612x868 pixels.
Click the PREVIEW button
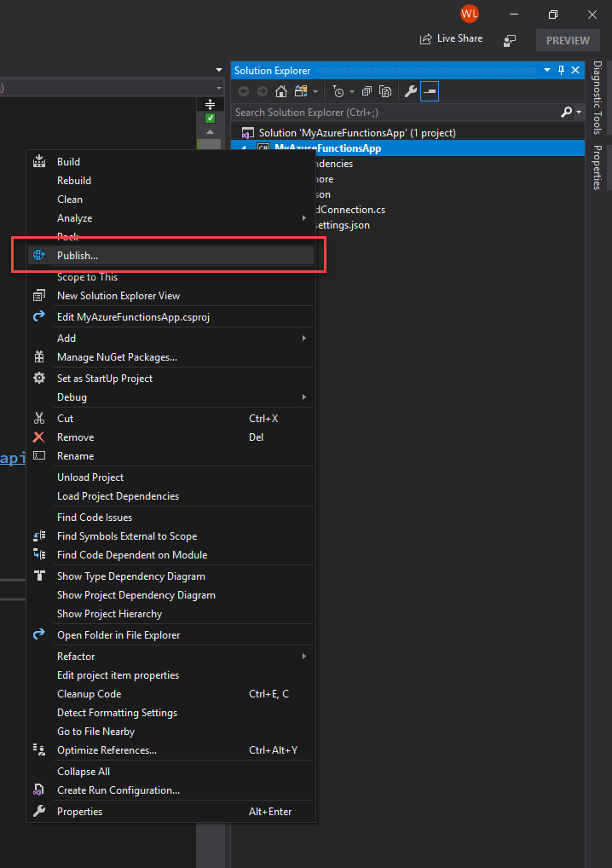(568, 40)
